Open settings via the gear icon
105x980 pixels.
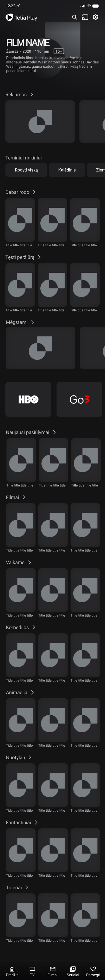(96, 18)
